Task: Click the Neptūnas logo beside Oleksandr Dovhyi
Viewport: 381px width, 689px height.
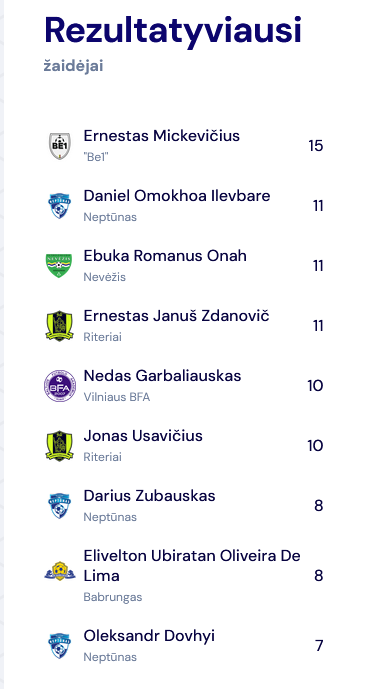Action: 60,645
